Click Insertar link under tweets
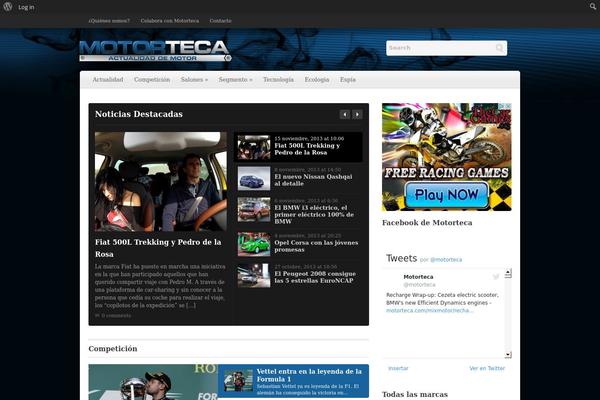This screenshot has width=600, height=400. pos(398,368)
